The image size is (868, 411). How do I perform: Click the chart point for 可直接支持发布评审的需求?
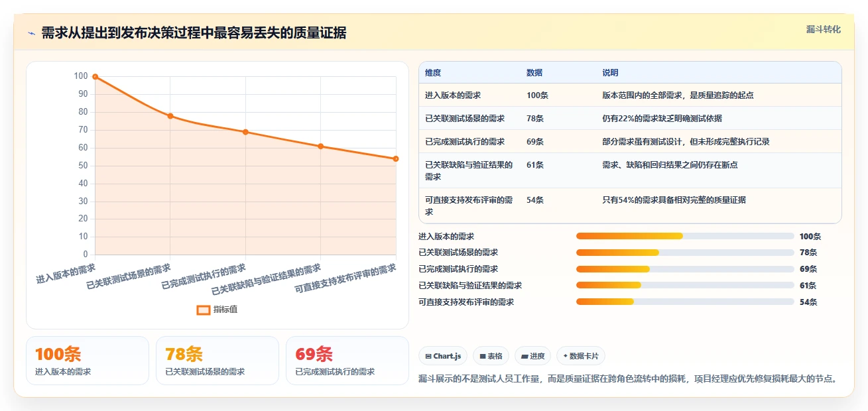(396, 158)
